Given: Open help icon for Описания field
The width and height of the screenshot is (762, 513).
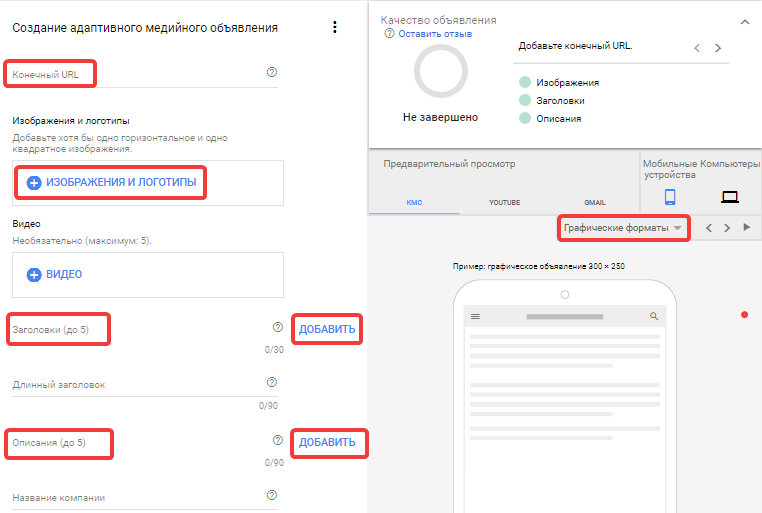Looking at the screenshot, I should (277, 440).
